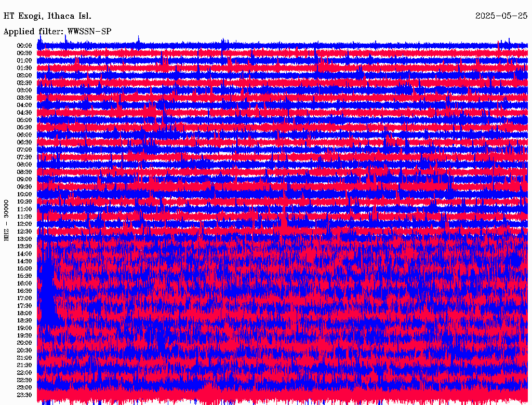Select the 07:30 time row label
Viewport: 532px width, 405px height.
point(24,157)
